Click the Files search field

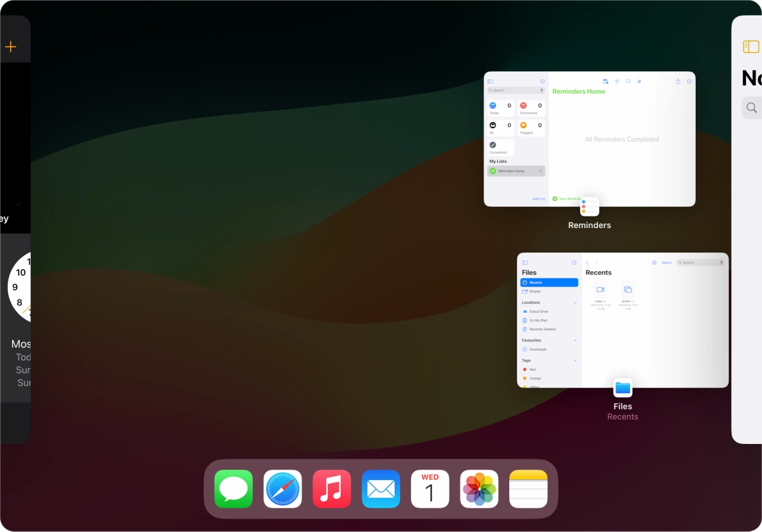[700, 263]
